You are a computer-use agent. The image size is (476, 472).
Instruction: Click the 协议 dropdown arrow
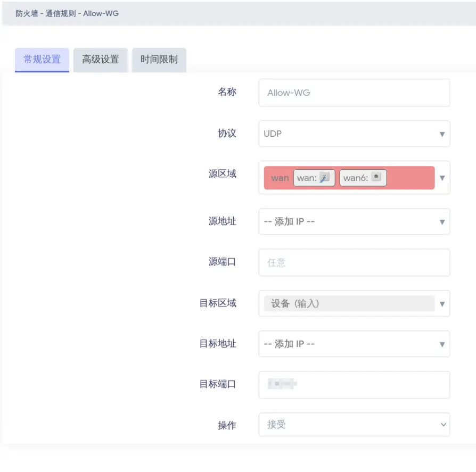click(x=442, y=134)
